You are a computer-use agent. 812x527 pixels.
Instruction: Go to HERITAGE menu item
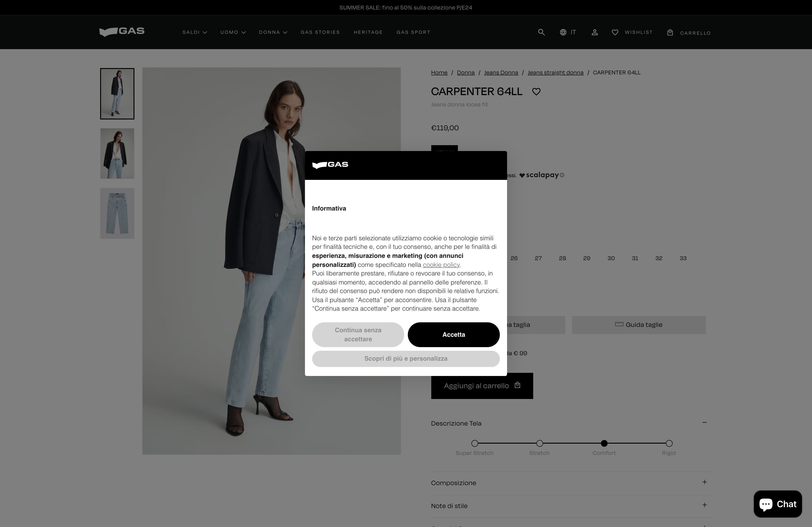[x=368, y=32]
